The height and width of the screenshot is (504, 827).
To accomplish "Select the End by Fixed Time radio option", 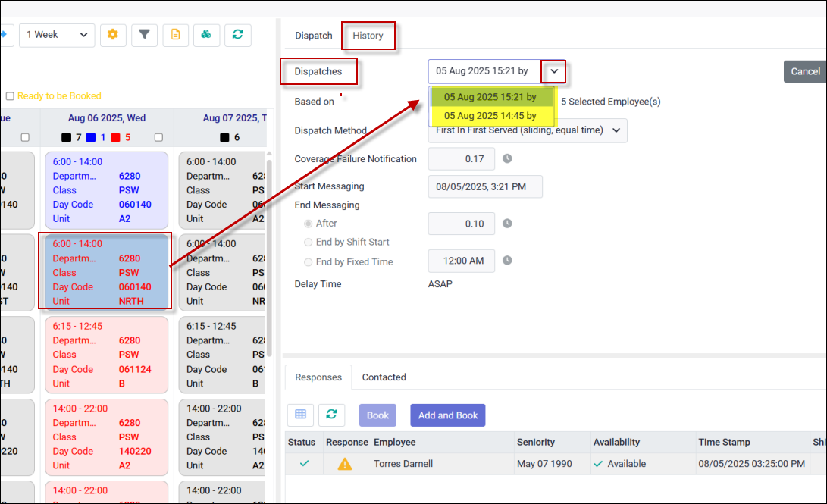I will click(308, 262).
